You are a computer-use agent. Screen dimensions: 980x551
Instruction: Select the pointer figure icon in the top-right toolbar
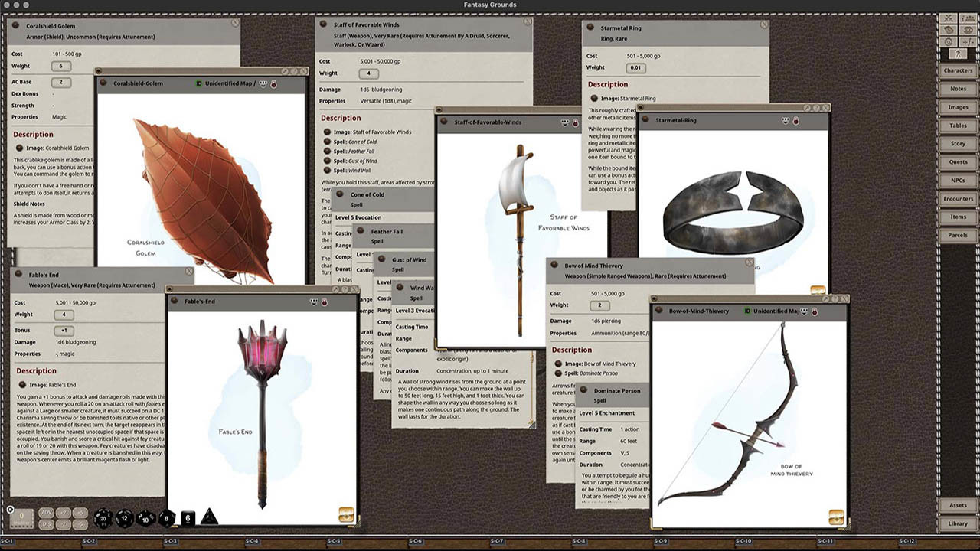pos(958,54)
